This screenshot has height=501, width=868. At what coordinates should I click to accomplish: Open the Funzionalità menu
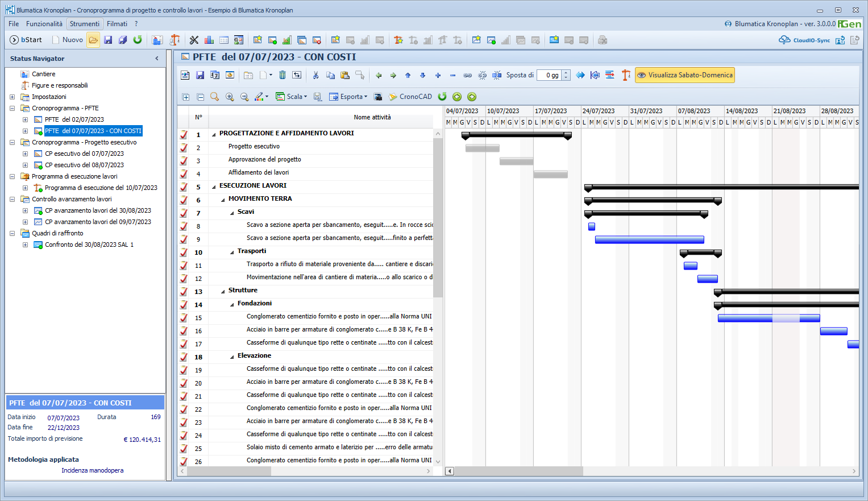coord(44,24)
